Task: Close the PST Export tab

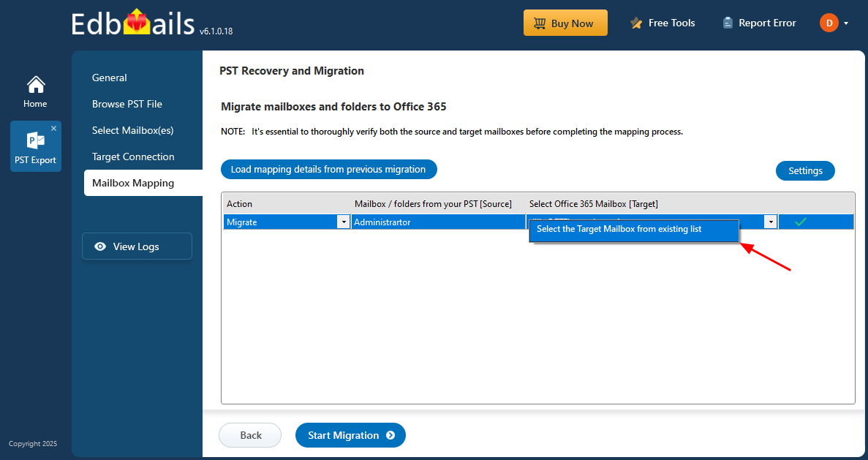Action: 53,129
